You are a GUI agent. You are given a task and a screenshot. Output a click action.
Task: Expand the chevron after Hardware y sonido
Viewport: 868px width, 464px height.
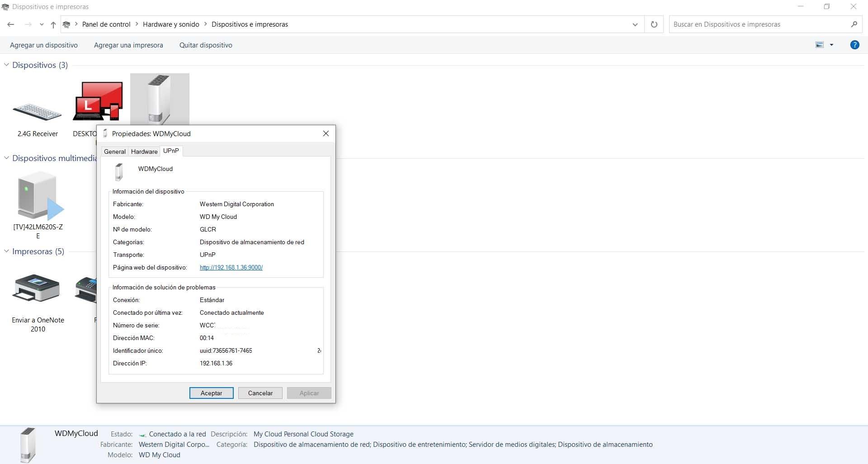[206, 24]
